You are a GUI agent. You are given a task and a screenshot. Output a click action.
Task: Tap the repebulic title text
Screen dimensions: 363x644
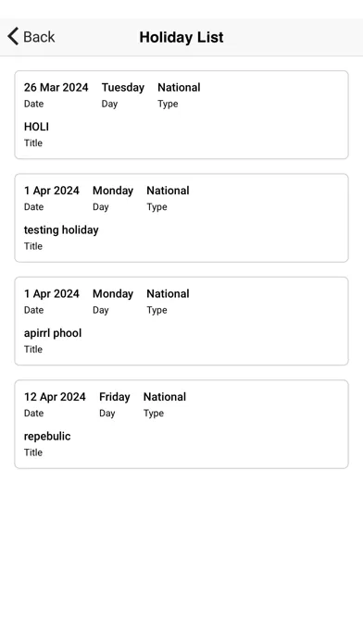[47, 436]
